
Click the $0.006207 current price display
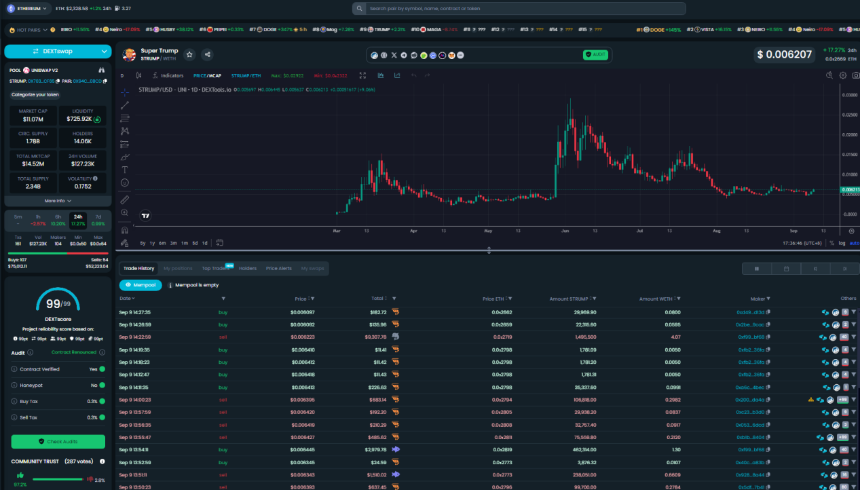coord(784,54)
